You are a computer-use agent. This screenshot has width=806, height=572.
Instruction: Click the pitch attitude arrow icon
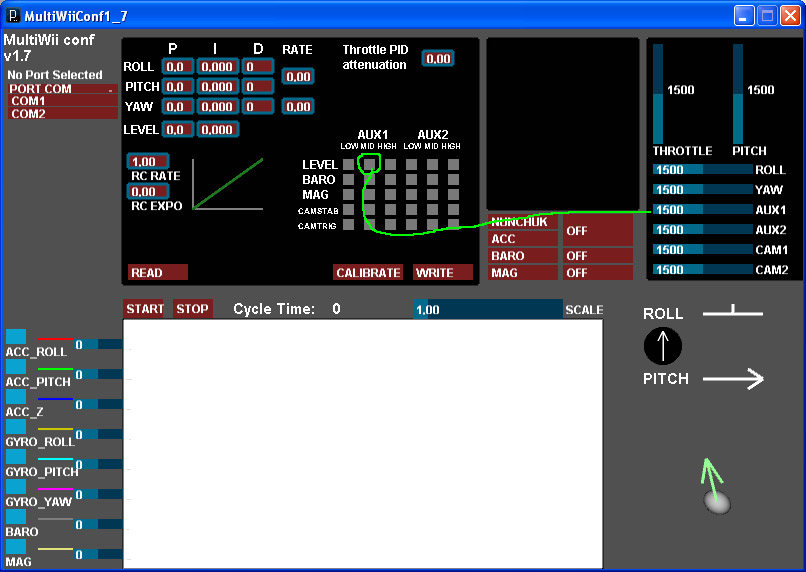pos(733,379)
